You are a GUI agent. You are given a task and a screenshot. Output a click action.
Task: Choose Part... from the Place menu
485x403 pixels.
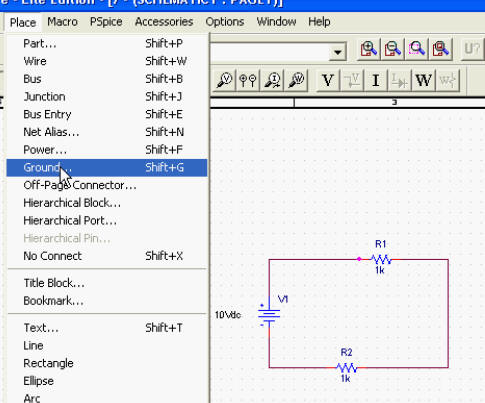point(107,43)
